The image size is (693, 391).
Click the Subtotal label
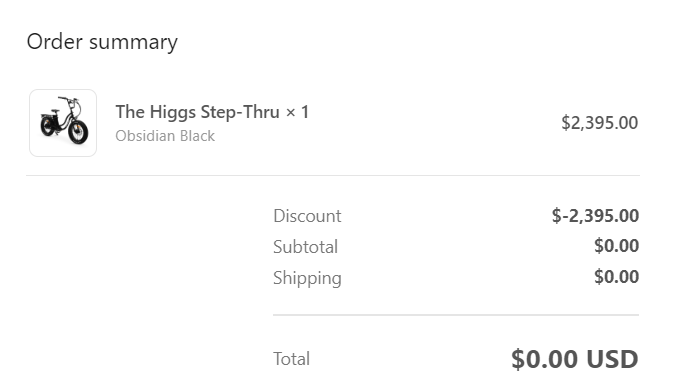tap(305, 247)
